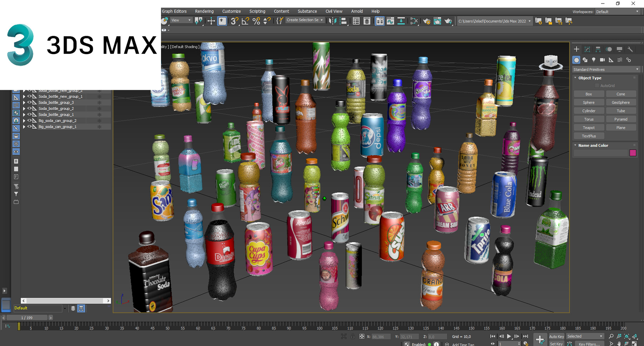This screenshot has height=346, width=644.
Task: Select the Space Warps category icon
Action: pos(620,60)
